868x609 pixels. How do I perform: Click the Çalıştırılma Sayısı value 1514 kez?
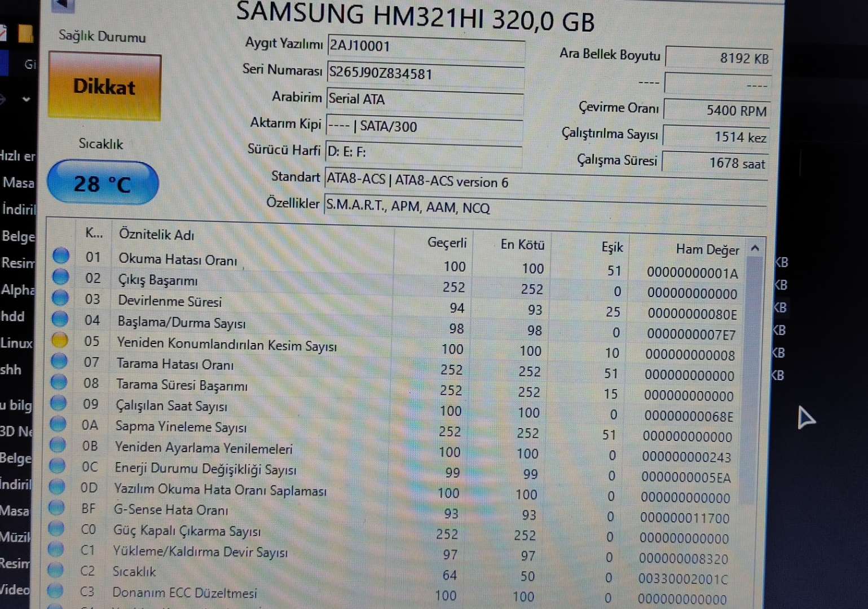click(716, 137)
